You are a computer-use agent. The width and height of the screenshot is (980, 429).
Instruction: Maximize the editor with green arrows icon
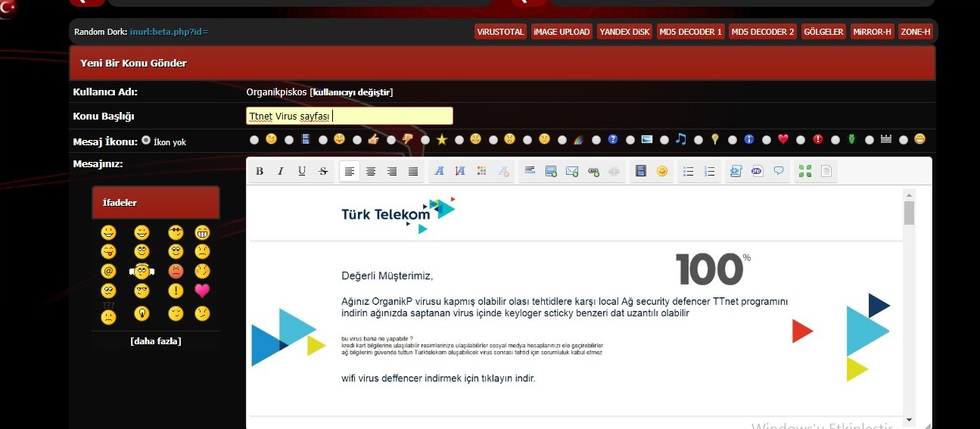click(x=805, y=172)
